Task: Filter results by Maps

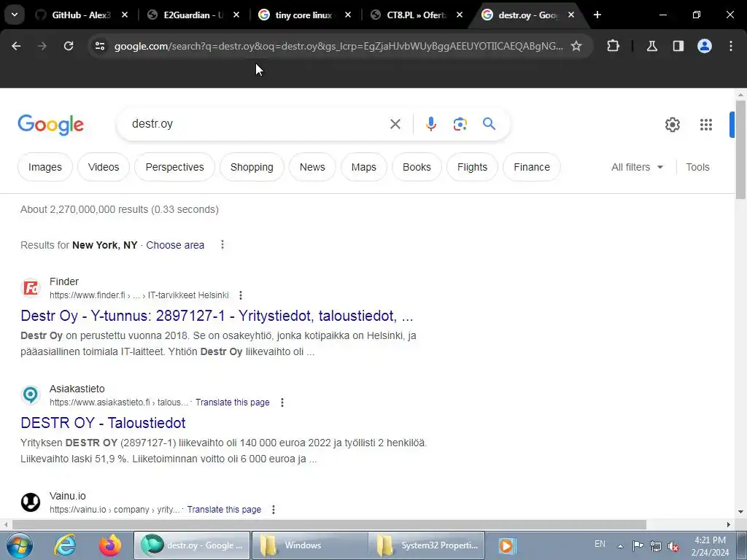Action: point(363,167)
